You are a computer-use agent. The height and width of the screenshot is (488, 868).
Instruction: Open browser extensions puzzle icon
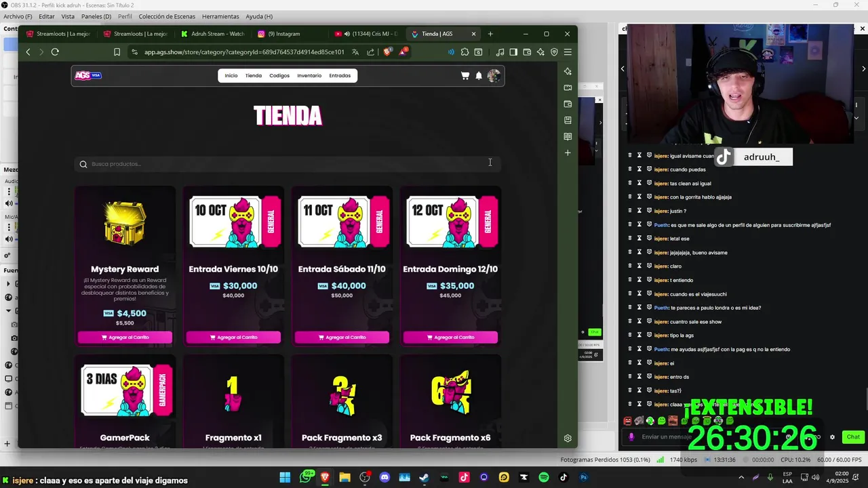465,52
